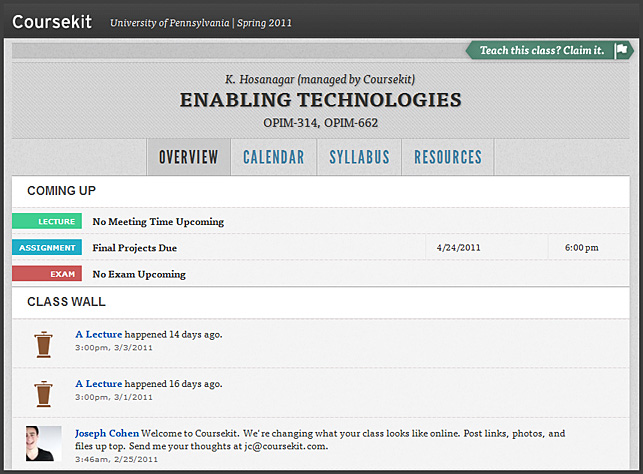
Task: Click the blue Assignment label
Action: (x=47, y=248)
